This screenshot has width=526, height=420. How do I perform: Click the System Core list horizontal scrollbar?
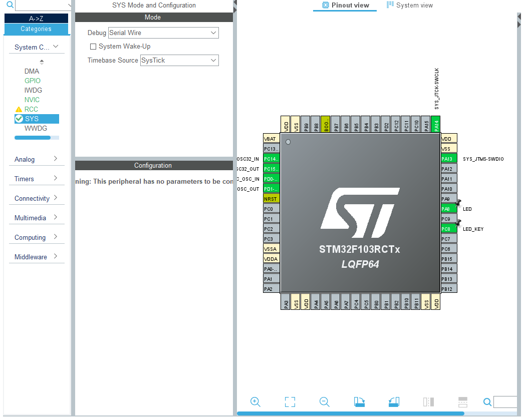[x=33, y=138]
